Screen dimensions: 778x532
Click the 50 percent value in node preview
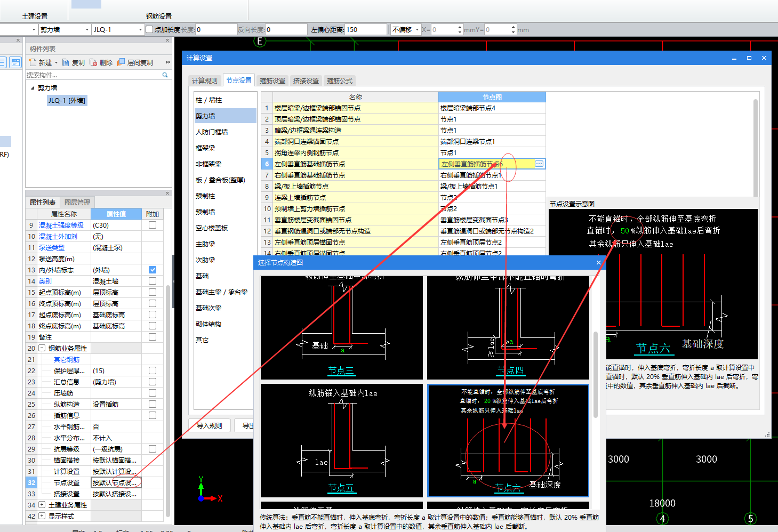[624, 231]
